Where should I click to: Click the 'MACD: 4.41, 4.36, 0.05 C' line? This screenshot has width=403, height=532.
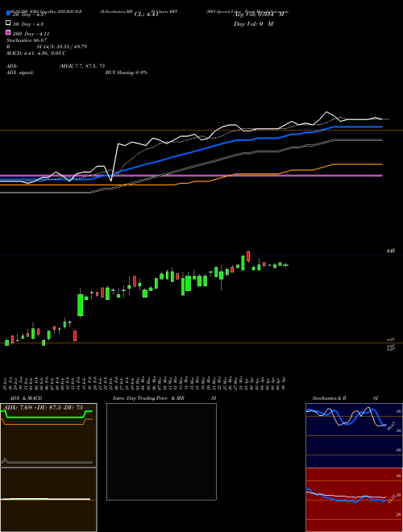tap(36, 53)
